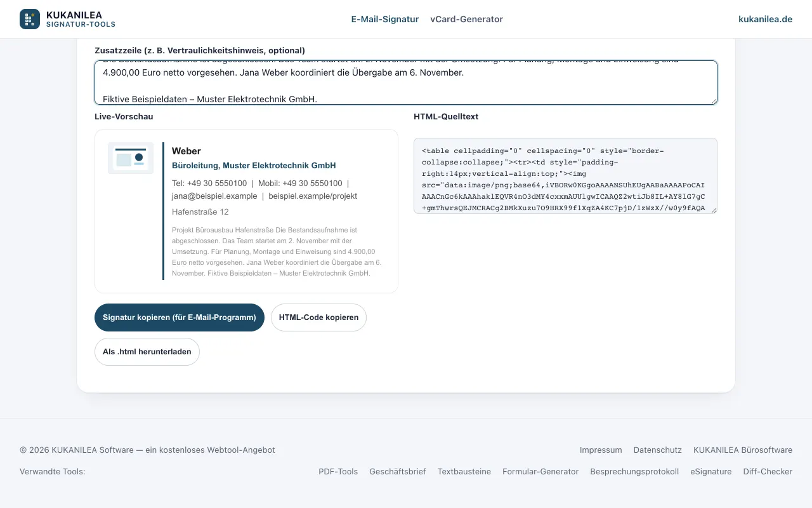This screenshot has width=812, height=508.
Task: Click the KUKANILEA logo icon
Action: (30, 19)
